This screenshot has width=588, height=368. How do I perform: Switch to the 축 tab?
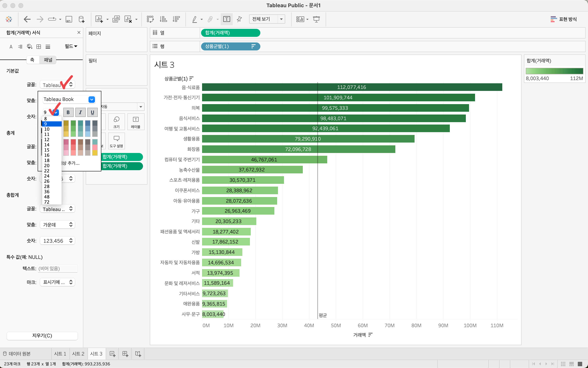[32, 60]
